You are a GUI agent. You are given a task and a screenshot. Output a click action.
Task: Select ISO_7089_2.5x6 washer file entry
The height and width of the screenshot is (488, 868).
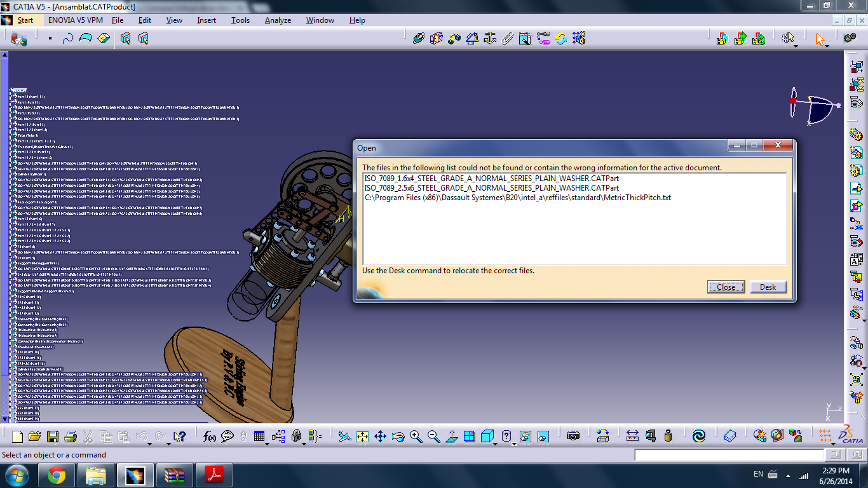[491, 188]
